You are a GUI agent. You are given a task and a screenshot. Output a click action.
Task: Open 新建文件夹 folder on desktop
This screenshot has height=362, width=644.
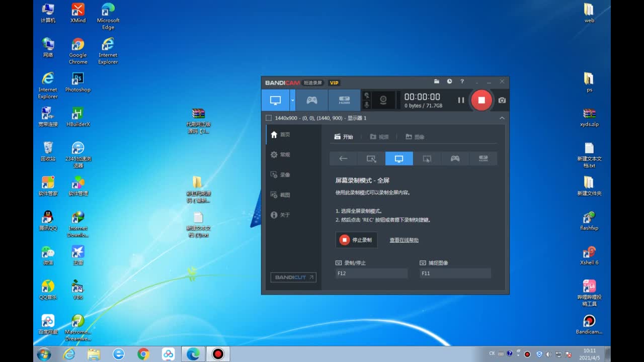pyautogui.click(x=589, y=187)
